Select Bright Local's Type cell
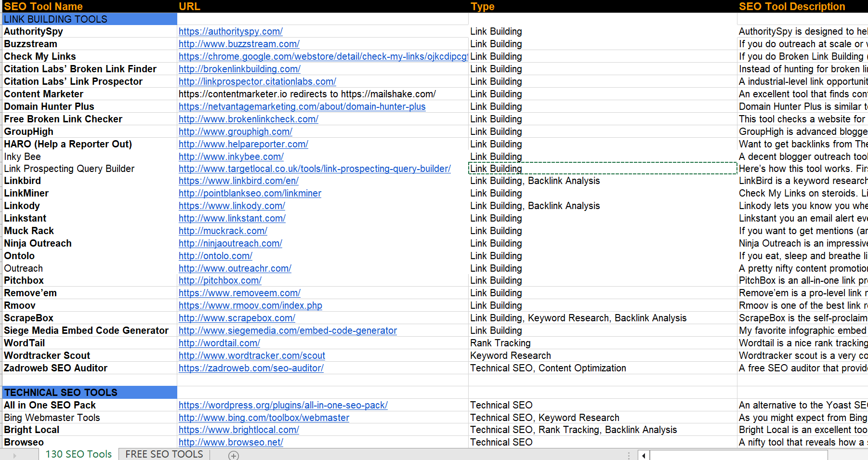Image resolution: width=868 pixels, height=460 pixels. [603, 430]
